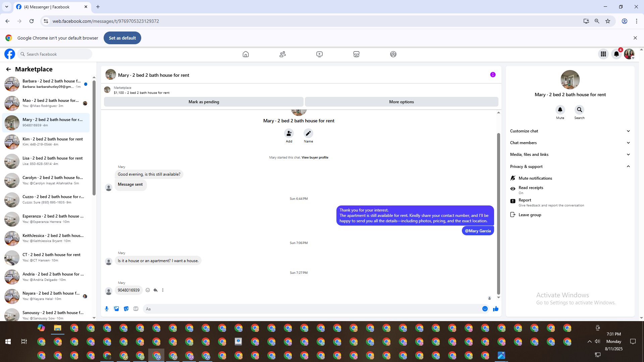This screenshot has width=644, height=362.
Task: Click the Mark as pending button
Action: (204, 102)
